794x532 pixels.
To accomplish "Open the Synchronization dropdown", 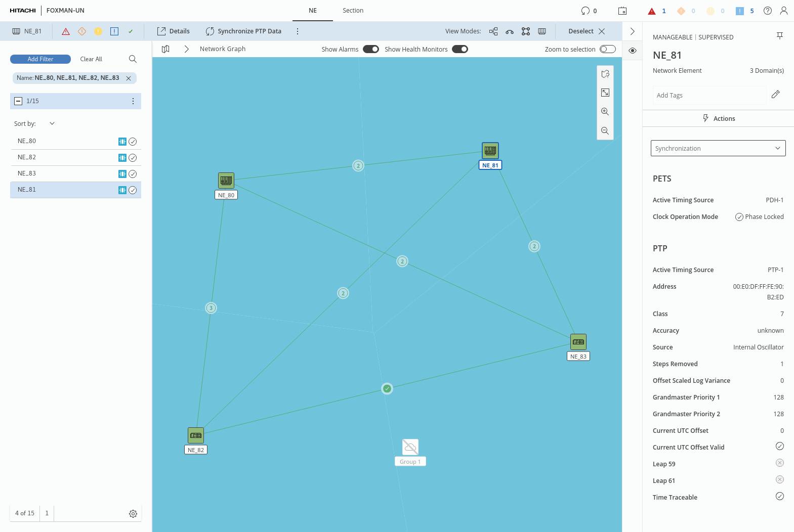I will coord(718,148).
